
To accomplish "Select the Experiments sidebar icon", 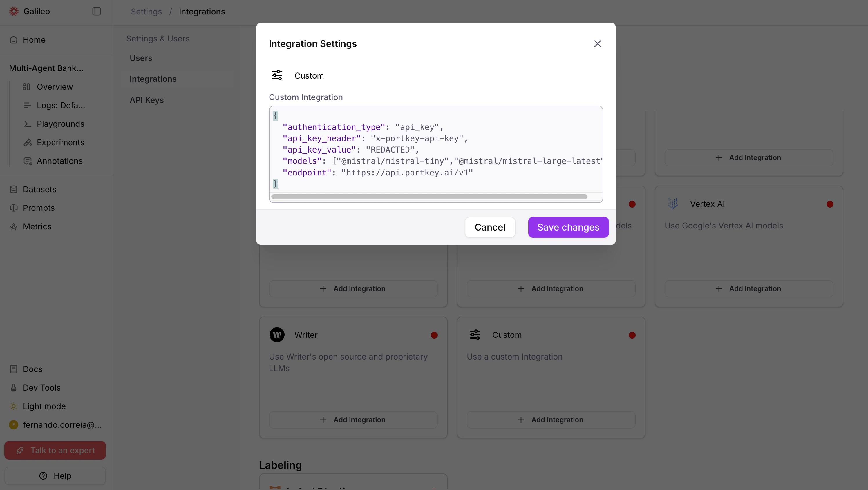I will [28, 142].
